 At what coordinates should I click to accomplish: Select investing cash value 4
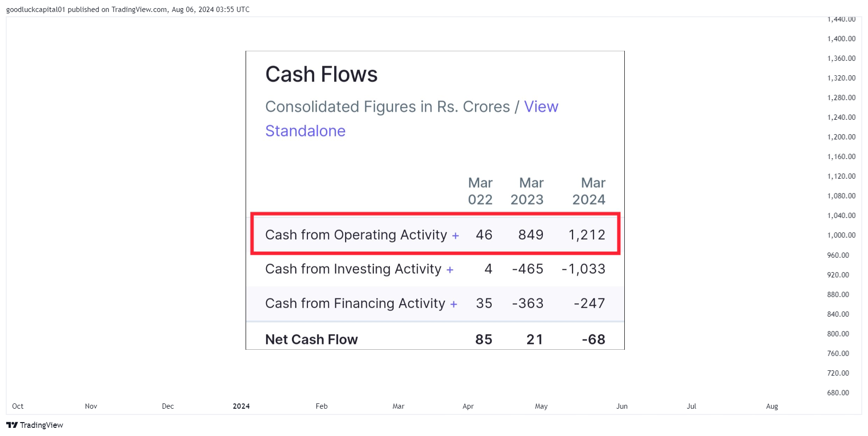[x=488, y=269]
